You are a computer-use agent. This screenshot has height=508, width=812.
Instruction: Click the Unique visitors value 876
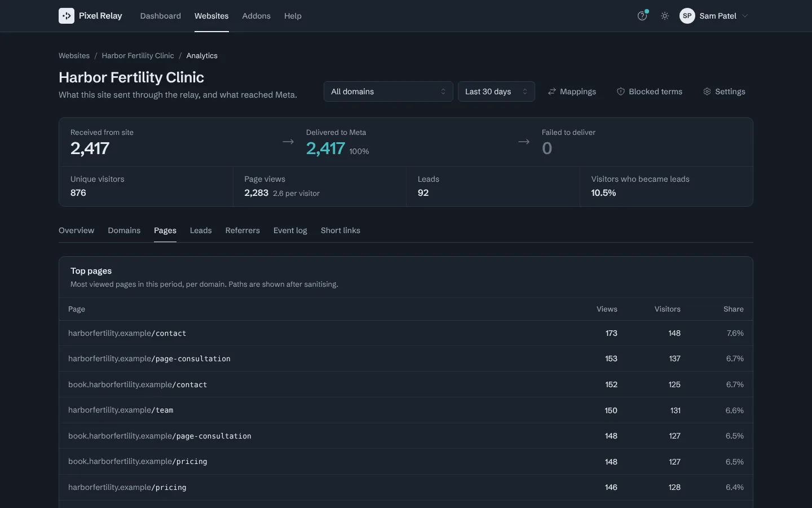click(78, 192)
